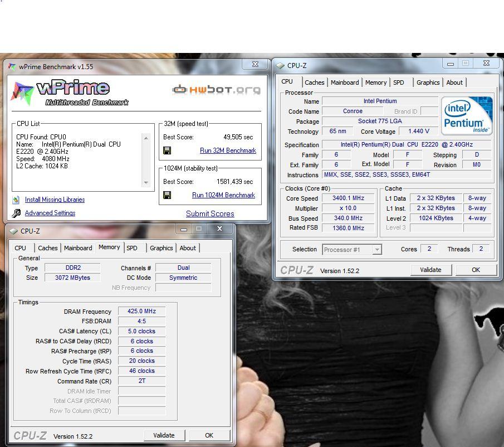Click the CAS# Latency value 5.0 clocks

coord(142,331)
